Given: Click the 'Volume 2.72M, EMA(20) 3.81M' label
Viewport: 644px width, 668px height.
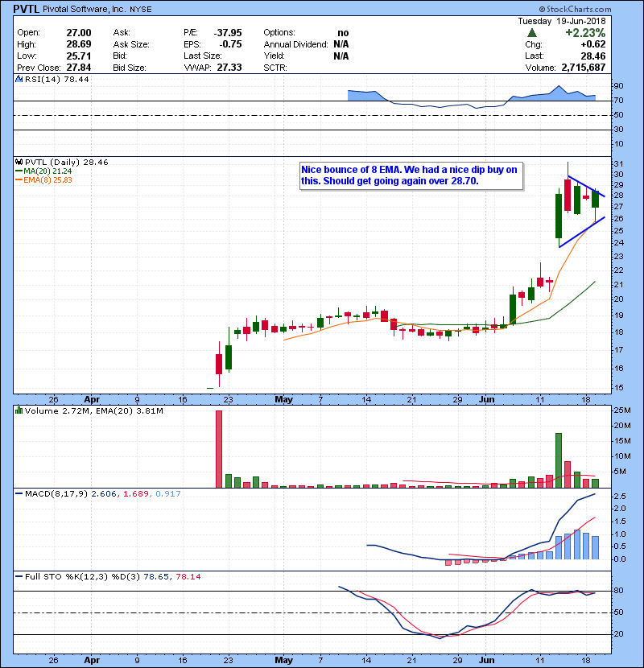Looking at the screenshot, I should click(x=93, y=410).
